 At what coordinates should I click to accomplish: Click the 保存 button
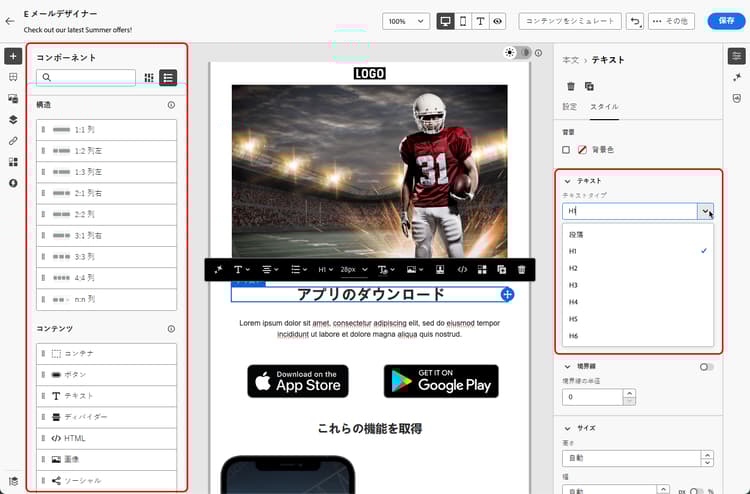click(x=726, y=21)
